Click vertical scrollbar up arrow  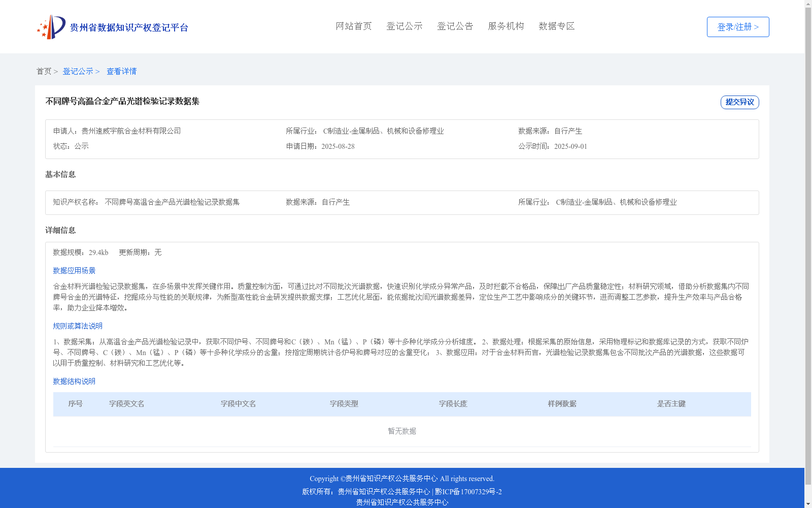pos(808,4)
